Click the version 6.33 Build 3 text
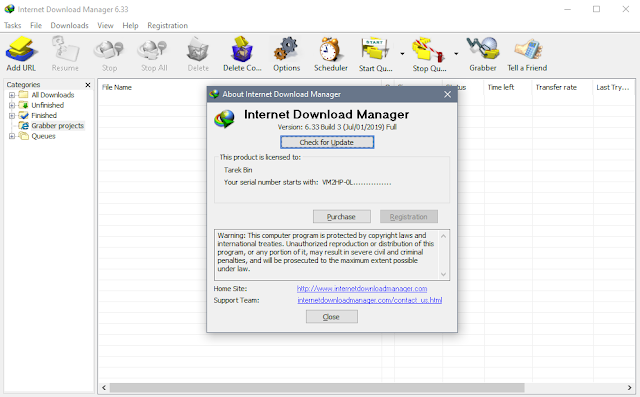 click(x=337, y=127)
